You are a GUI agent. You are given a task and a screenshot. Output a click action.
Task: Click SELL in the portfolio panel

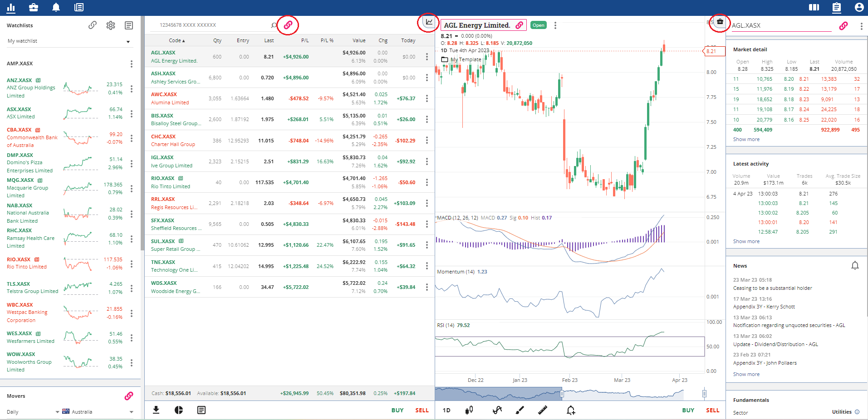[x=422, y=410]
